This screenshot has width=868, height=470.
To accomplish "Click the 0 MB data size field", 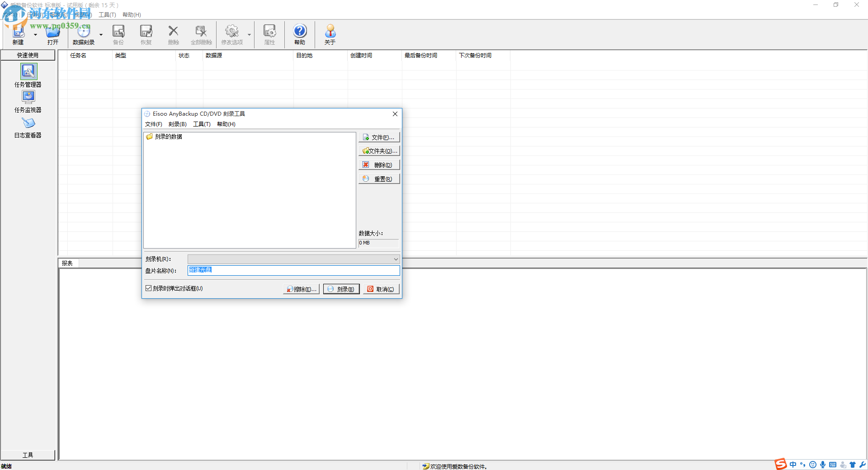I will [x=379, y=243].
